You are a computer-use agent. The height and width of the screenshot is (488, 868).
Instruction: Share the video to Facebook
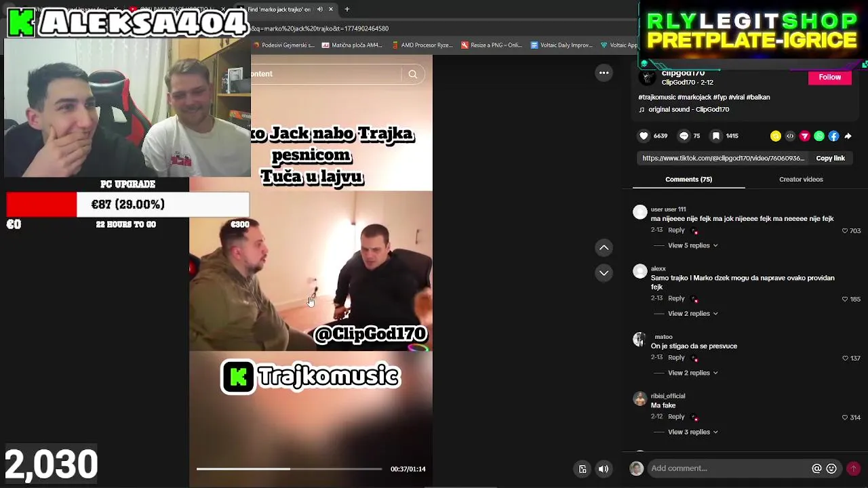(833, 136)
